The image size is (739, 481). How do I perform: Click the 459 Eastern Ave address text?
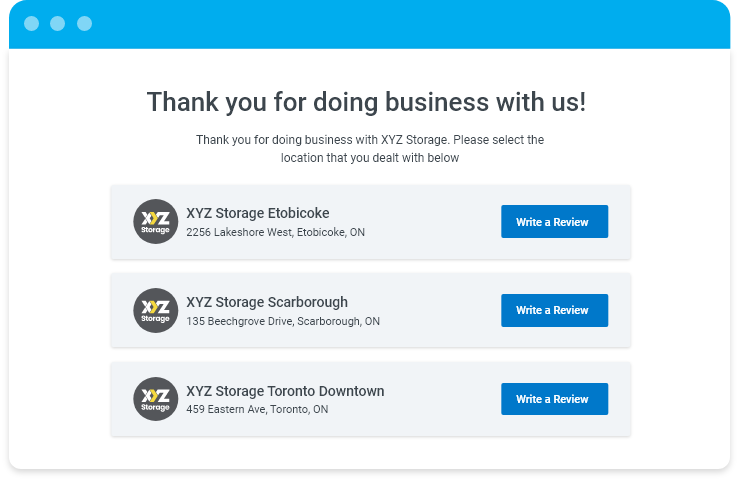[257, 410]
